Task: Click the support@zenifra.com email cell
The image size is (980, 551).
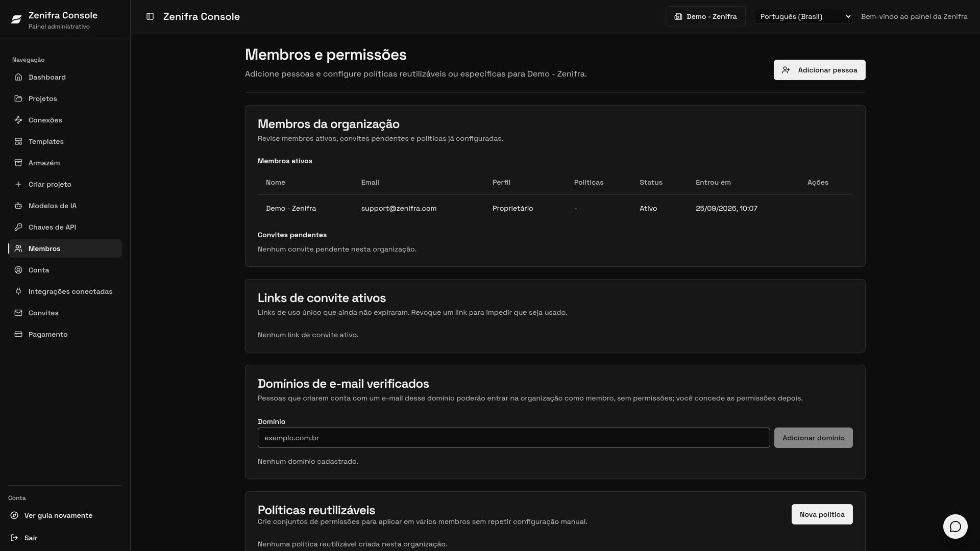Action: (399, 208)
